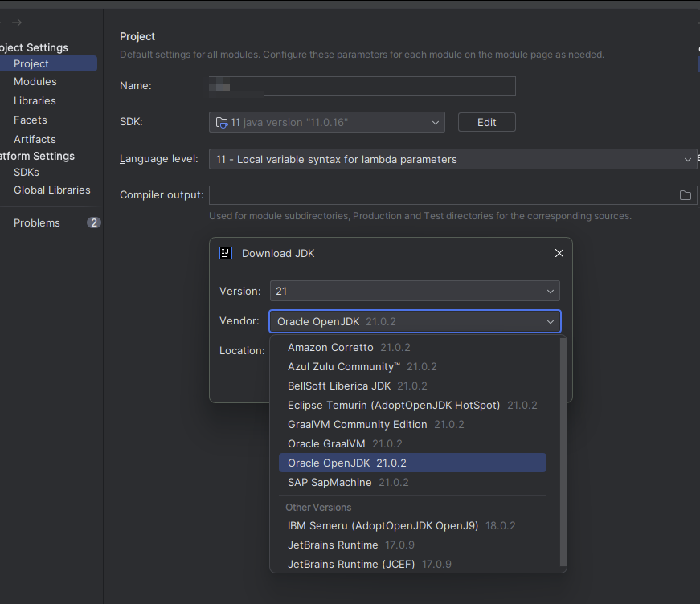700x604 pixels.
Task: Select Azul Zulu Community 21.0.2 vendor
Action: tap(412, 367)
